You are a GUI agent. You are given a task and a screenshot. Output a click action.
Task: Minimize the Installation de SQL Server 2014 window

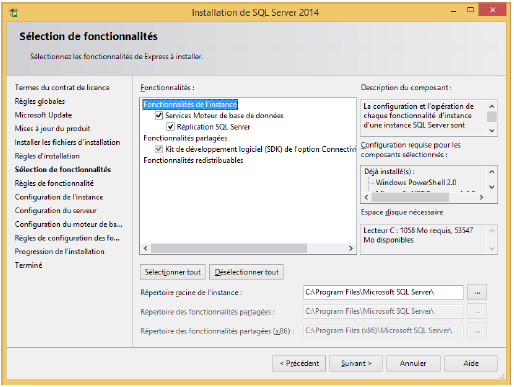click(x=454, y=12)
